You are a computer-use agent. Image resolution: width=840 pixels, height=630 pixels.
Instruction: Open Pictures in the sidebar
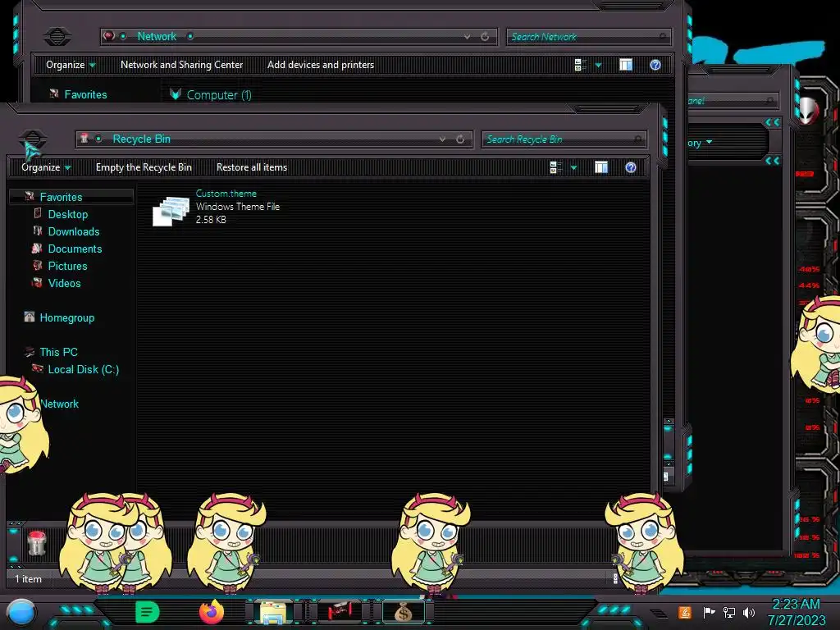click(67, 266)
